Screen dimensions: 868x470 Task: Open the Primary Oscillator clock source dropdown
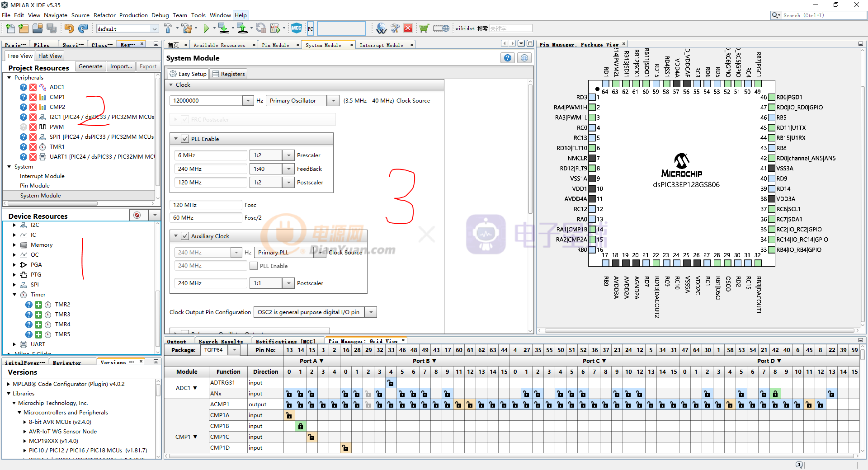(333, 101)
